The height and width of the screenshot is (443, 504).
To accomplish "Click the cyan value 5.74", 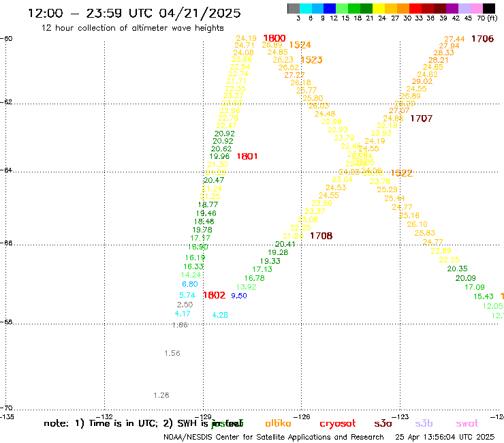I will click(x=187, y=295).
